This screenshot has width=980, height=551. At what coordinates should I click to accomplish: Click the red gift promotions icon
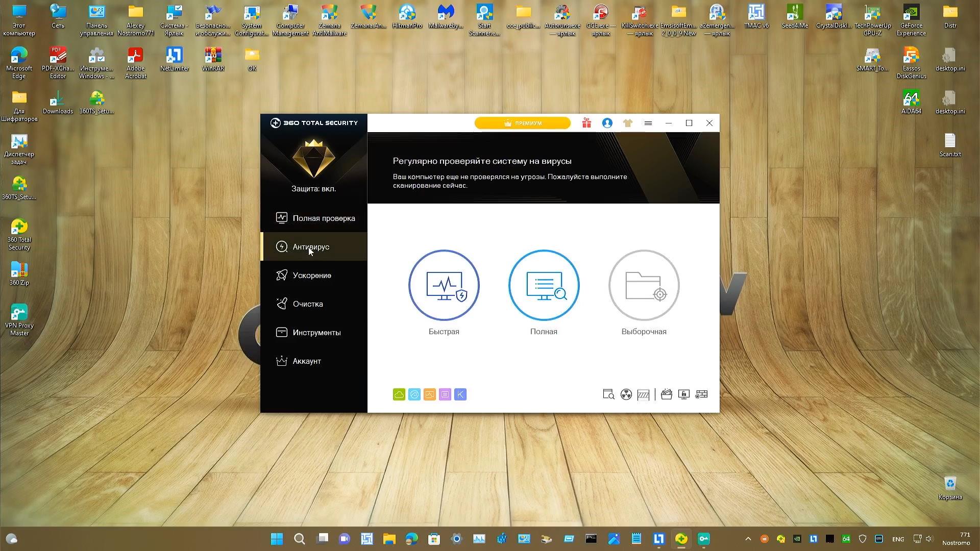pyautogui.click(x=586, y=123)
